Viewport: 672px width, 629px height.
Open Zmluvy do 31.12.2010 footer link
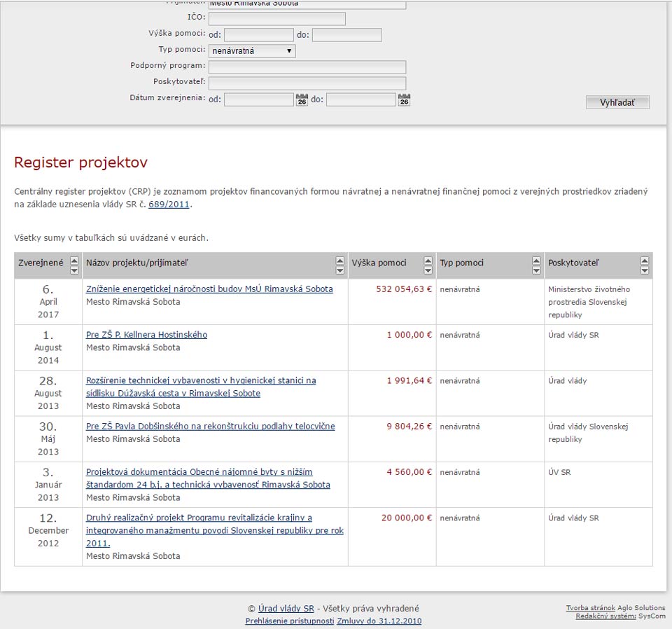click(x=379, y=621)
